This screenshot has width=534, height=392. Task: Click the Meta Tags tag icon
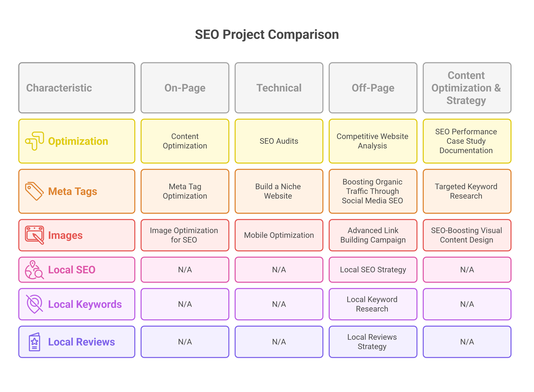click(34, 191)
